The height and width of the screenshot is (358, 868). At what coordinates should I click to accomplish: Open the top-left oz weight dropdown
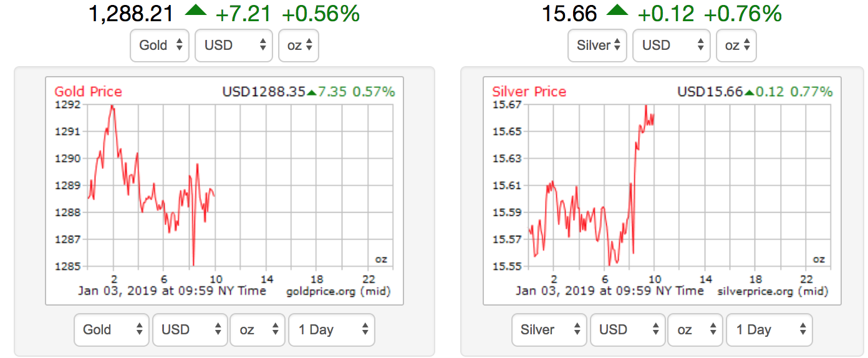coord(299,46)
